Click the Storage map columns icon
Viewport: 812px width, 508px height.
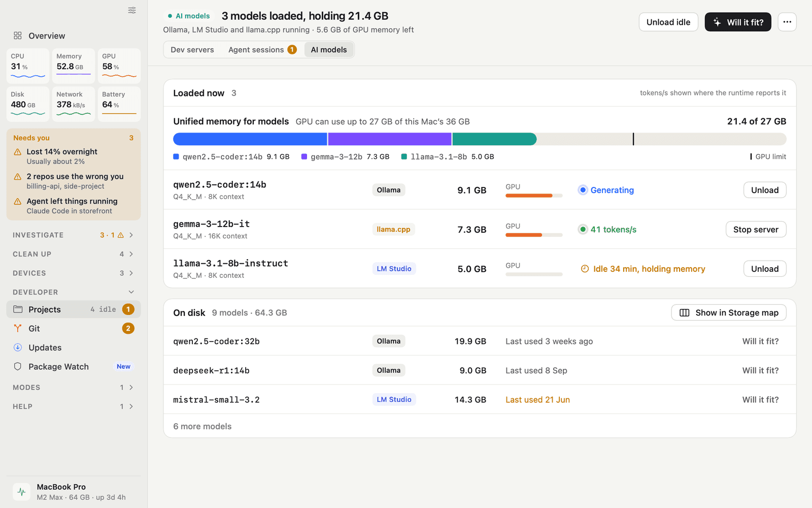click(685, 312)
